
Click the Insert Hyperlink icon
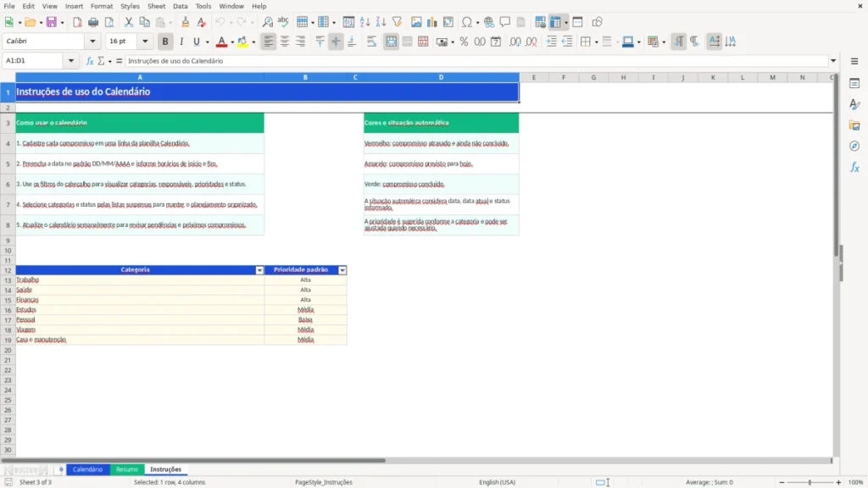coord(489,22)
